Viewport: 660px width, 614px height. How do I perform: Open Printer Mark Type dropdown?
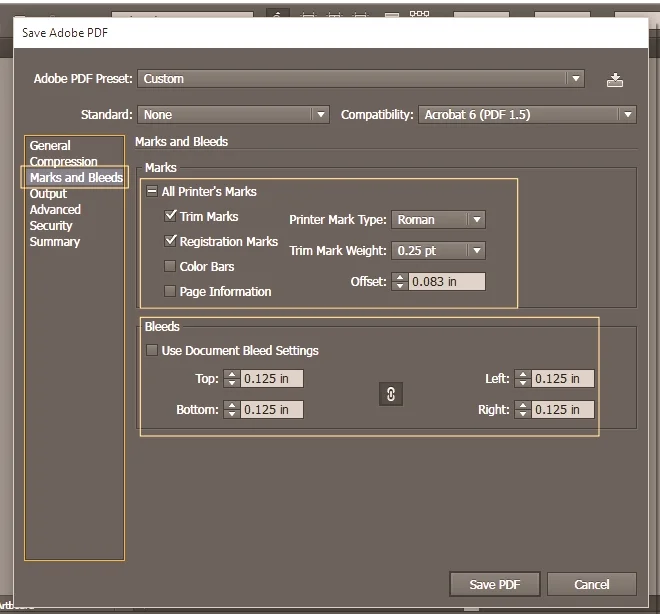point(438,220)
